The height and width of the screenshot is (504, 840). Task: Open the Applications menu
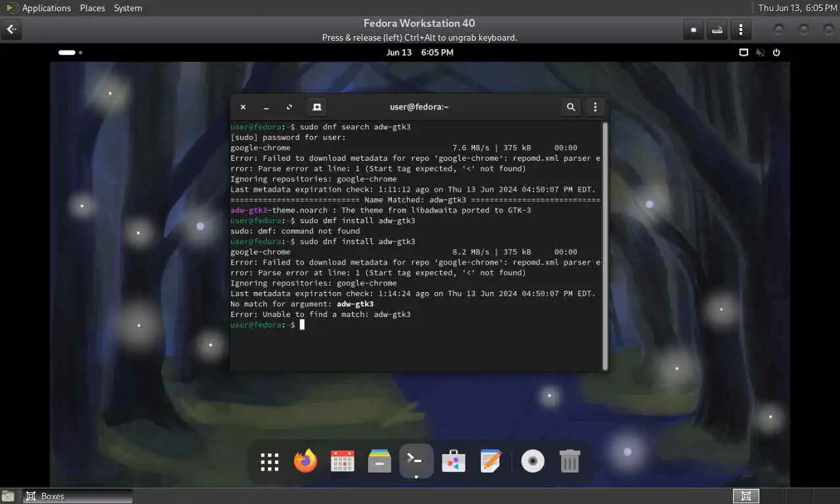click(46, 8)
